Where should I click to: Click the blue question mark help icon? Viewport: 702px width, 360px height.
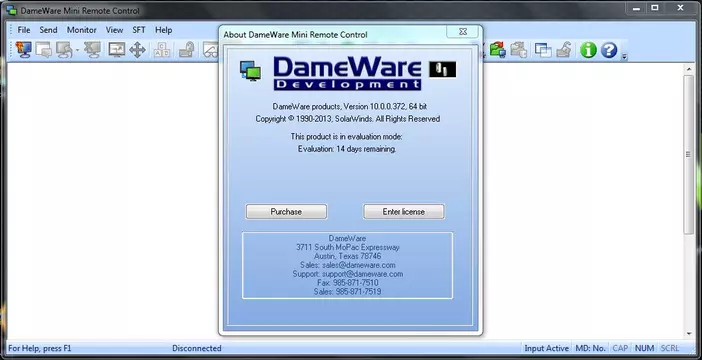tap(609, 50)
